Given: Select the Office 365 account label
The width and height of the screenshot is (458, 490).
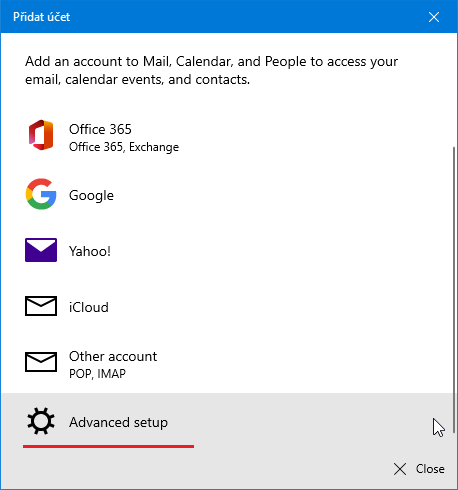Looking at the screenshot, I should click(x=100, y=129).
